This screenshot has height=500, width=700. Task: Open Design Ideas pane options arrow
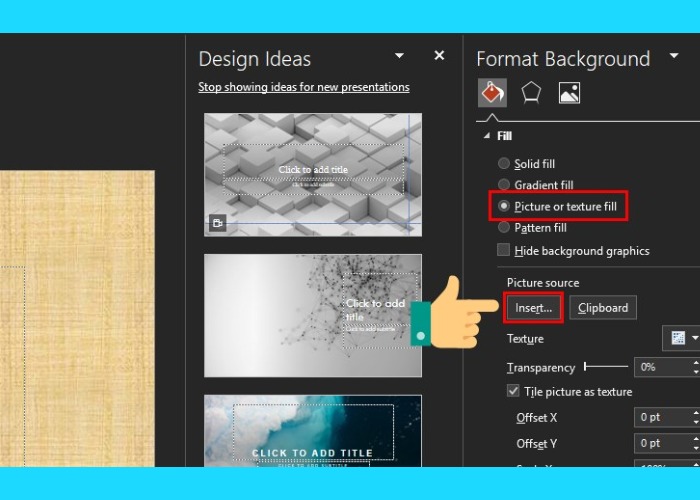(400, 56)
